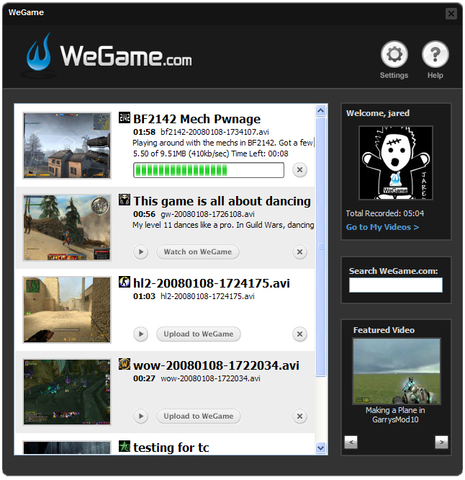Open the Help question mark icon
This screenshot has height=480, width=465.
(435, 54)
